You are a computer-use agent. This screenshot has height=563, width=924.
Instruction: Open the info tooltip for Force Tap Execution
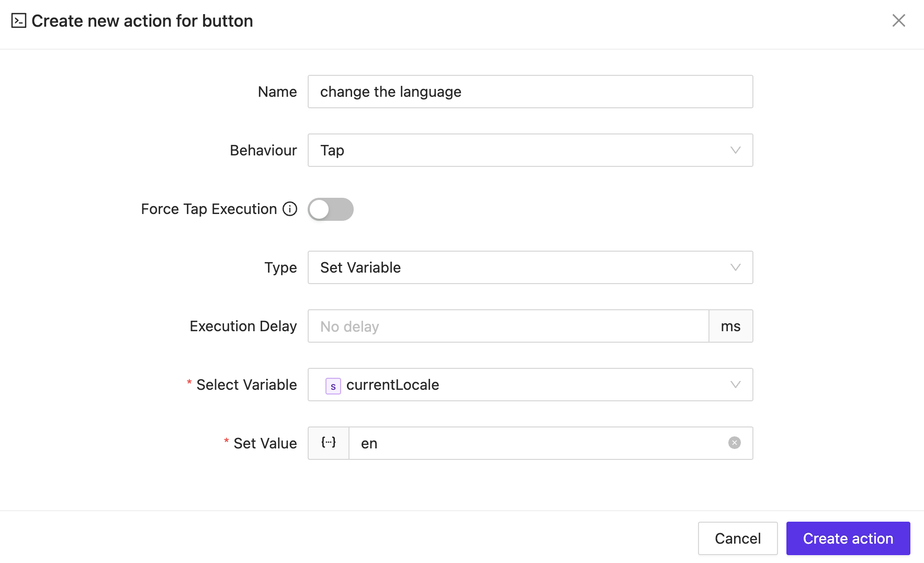(289, 209)
